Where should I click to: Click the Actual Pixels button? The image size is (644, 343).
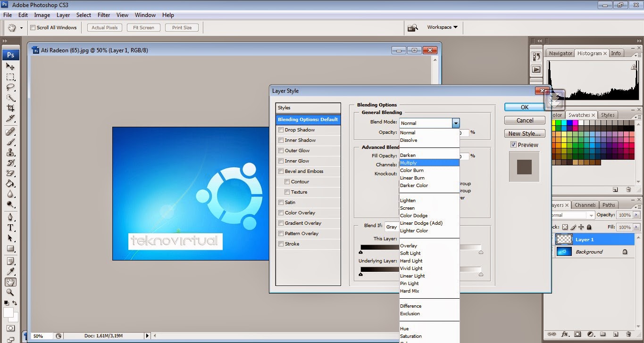tap(105, 28)
